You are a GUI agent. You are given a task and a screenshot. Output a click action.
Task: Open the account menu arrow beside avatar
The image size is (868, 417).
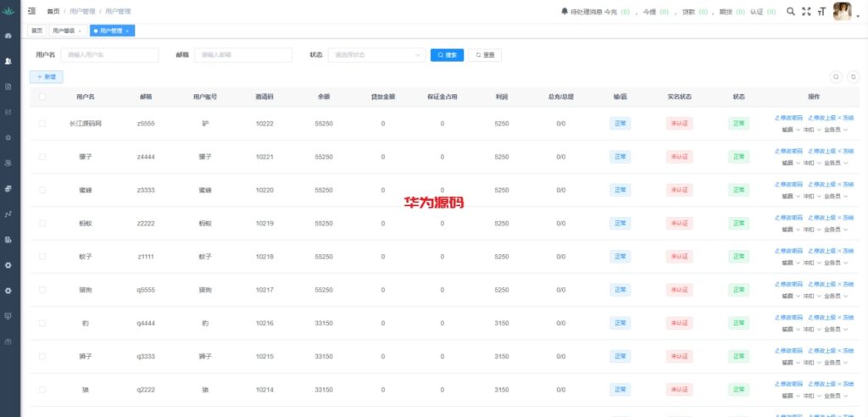[x=858, y=16]
